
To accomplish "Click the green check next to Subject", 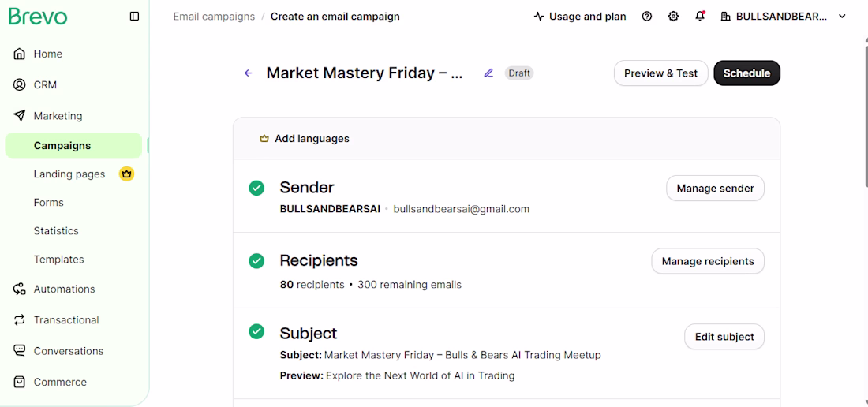I will [256, 331].
